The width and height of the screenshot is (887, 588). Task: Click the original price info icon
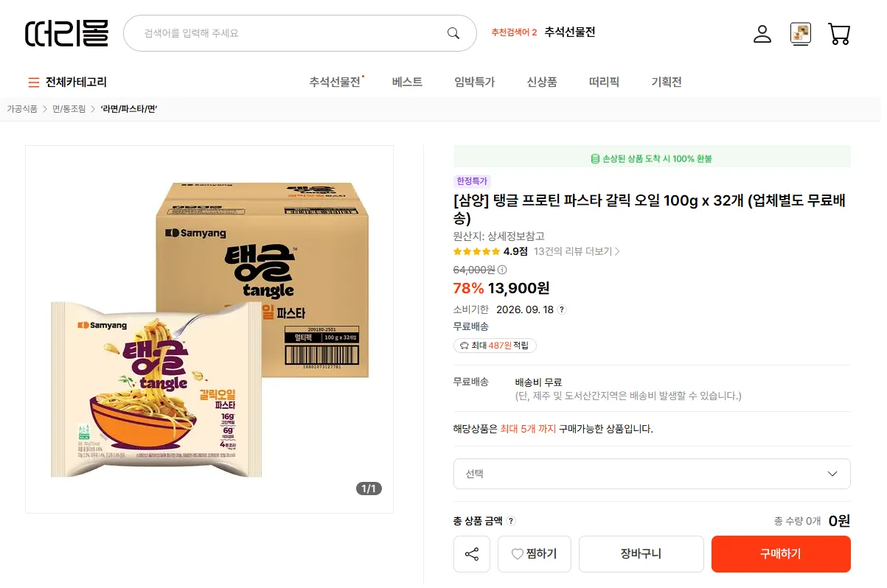point(502,270)
